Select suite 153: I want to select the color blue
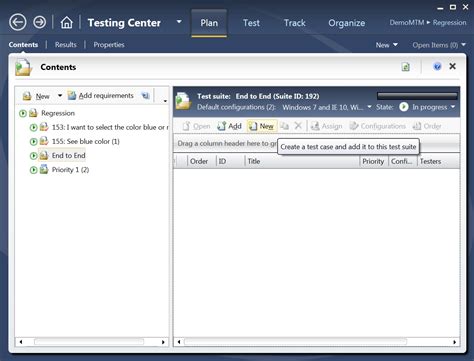The width and height of the screenshot is (474, 361). tap(110, 127)
